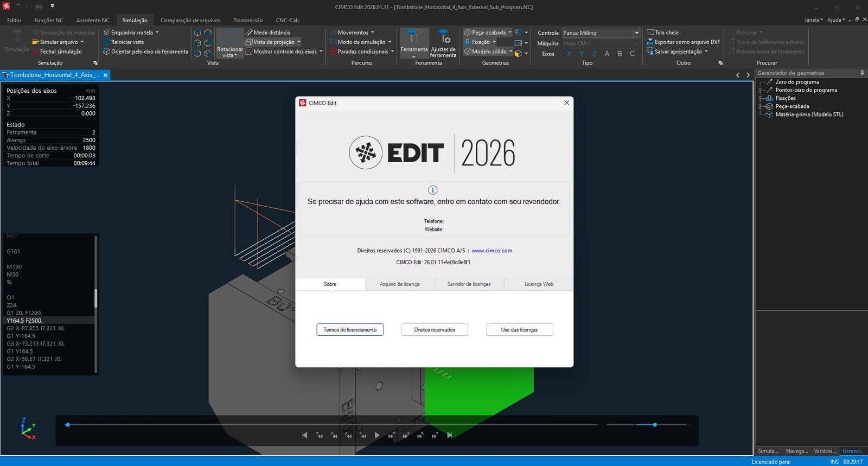Switch to the Editor ribbon tab
Image resolution: width=868 pixels, height=466 pixels.
[14, 20]
